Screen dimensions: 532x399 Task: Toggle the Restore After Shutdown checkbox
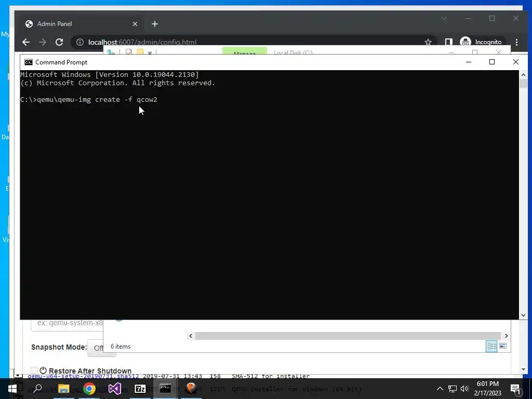tap(34, 370)
